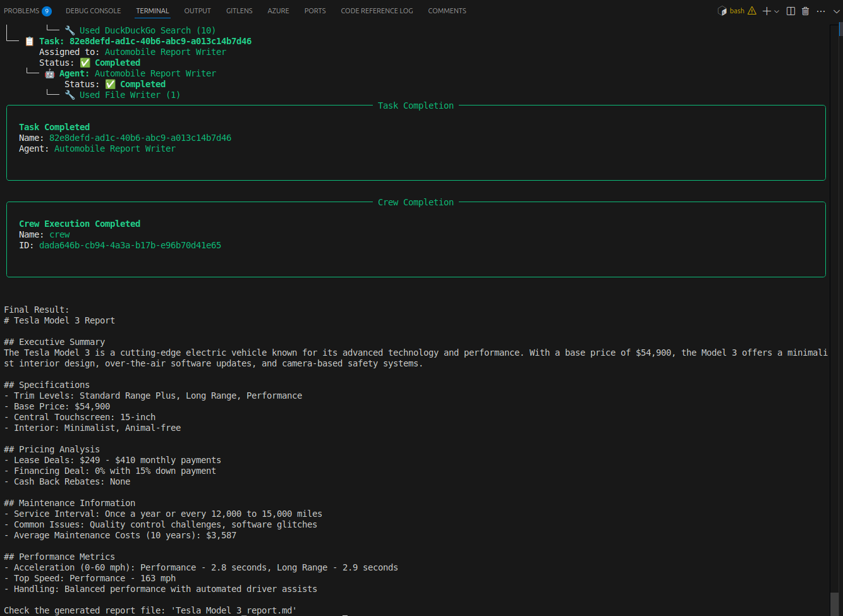Click the '## Specifications' heading
Viewport: 843px width, 616px height.
tap(47, 385)
